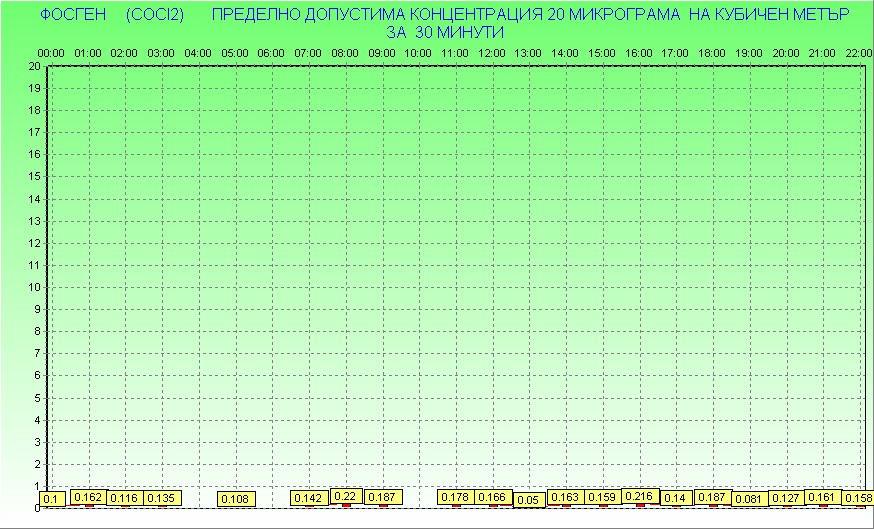Viewport: 874px width, 529px height.
Task: Click the y-axis value 8
Action: tap(37, 332)
